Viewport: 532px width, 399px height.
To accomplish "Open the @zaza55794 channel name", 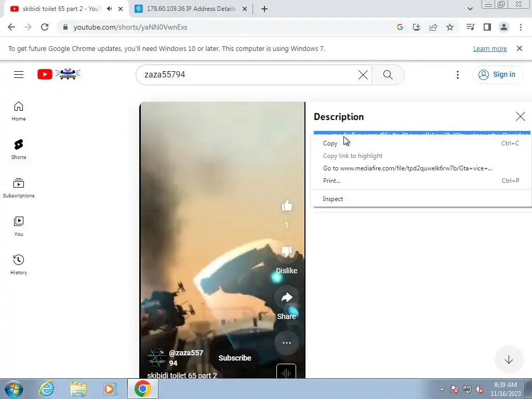I will [x=186, y=358].
